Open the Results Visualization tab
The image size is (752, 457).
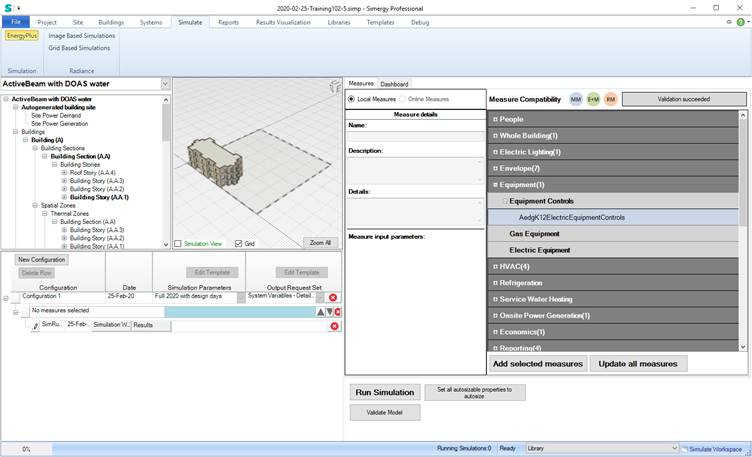click(283, 22)
